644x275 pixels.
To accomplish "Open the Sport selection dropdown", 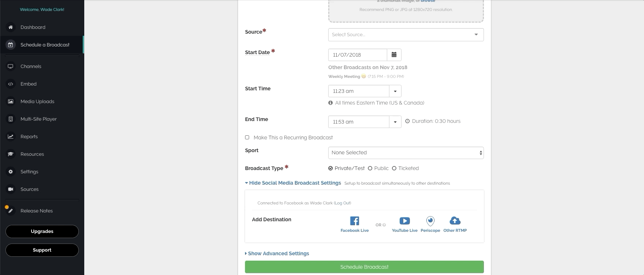I will 406,153.
